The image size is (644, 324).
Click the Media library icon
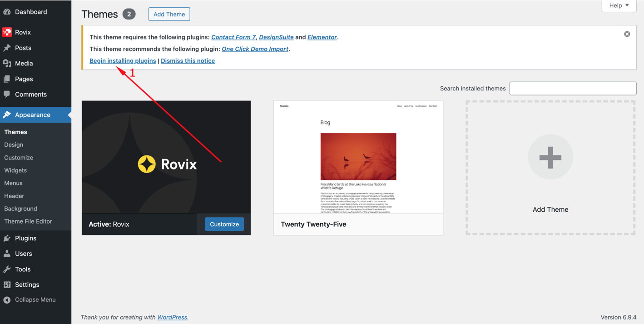click(x=7, y=63)
